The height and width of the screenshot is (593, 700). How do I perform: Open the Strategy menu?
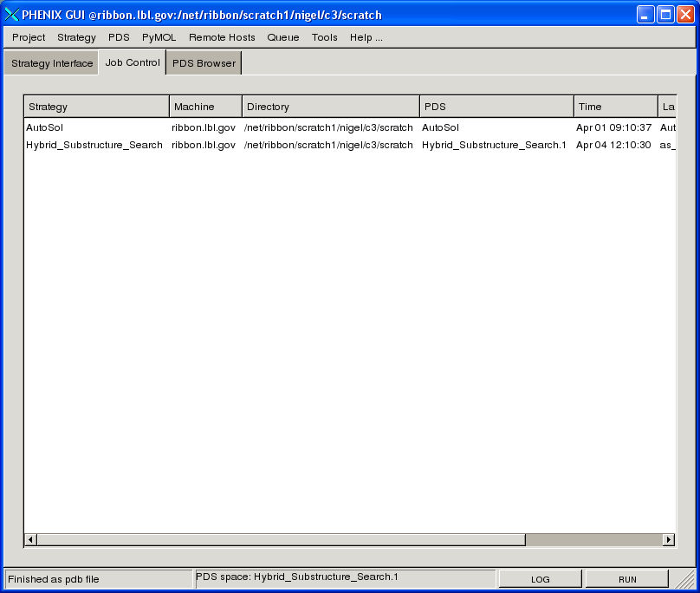76,37
